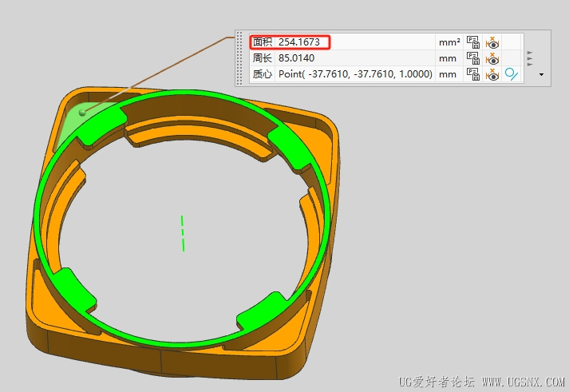Select the perimeter value 85.0140

(296, 58)
